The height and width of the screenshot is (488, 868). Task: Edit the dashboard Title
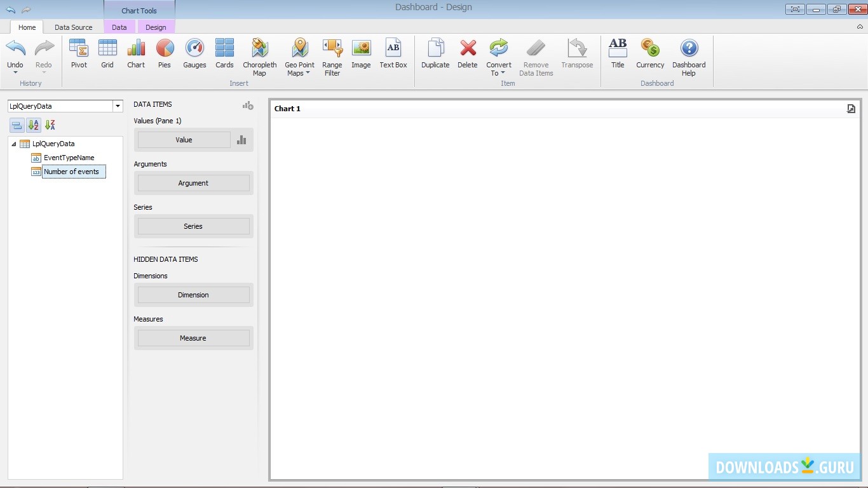618,53
